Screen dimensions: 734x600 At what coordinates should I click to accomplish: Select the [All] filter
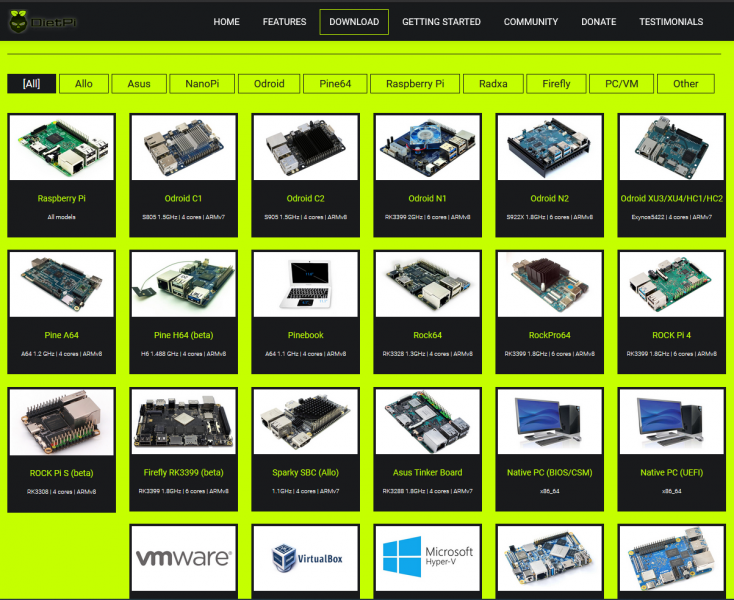click(32, 84)
